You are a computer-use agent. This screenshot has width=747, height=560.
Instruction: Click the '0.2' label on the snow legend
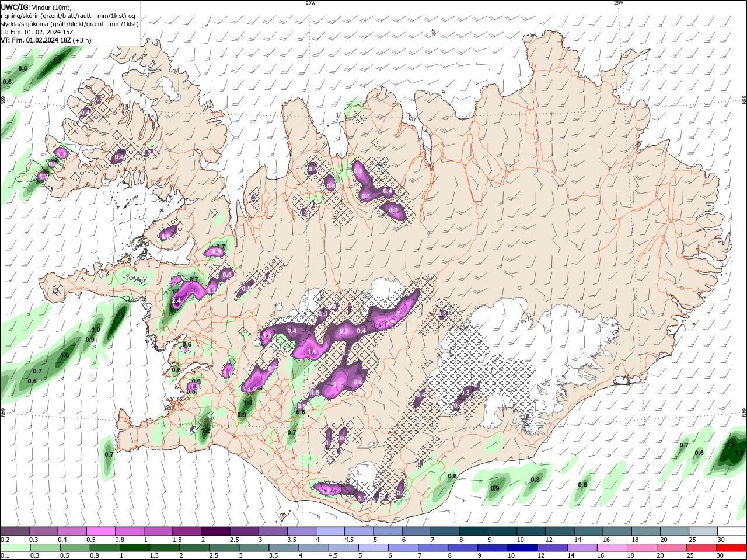coord(4,540)
